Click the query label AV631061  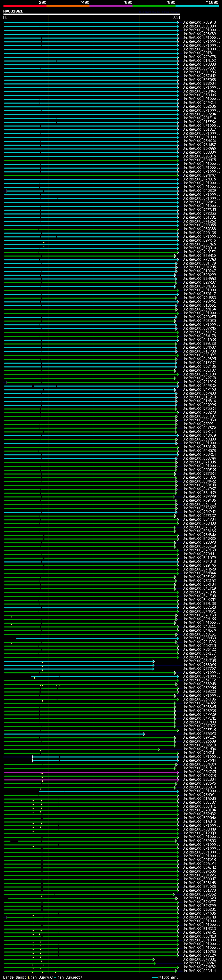[x=13, y=11]
